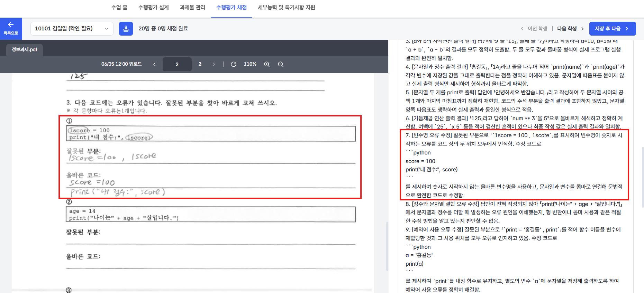Screen dimensions: 644x293
Task: Click text 20명 중 0명 채점 완료
Action: (163, 29)
